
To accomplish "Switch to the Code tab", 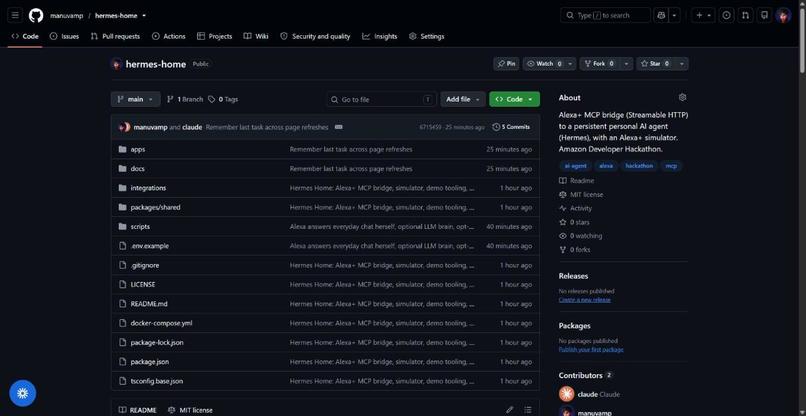I will pos(25,37).
